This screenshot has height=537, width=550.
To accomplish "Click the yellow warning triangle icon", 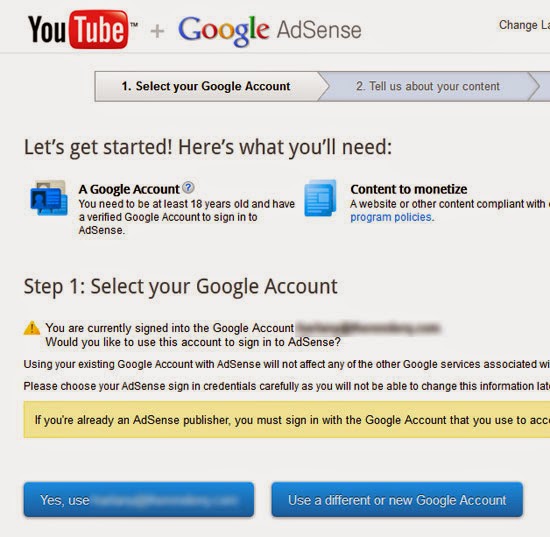I will [x=32, y=328].
